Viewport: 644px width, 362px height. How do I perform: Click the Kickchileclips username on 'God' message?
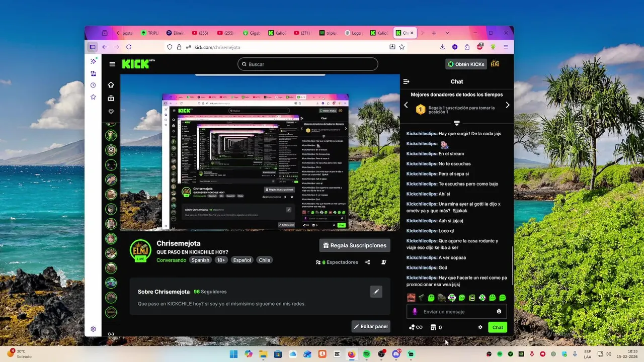tap(422, 267)
